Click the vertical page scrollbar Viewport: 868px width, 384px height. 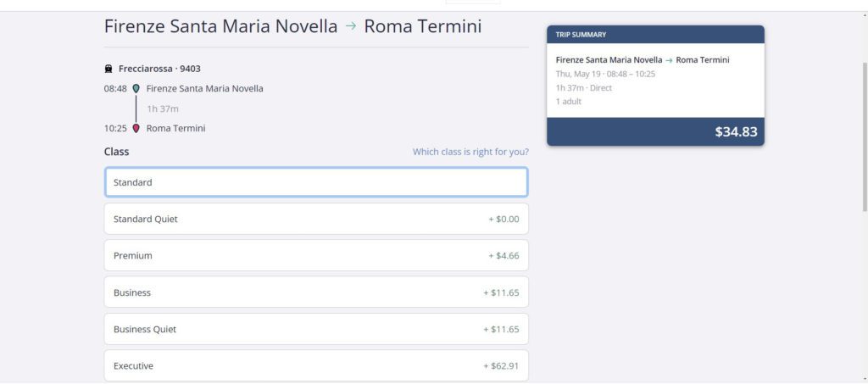pyautogui.click(x=865, y=136)
